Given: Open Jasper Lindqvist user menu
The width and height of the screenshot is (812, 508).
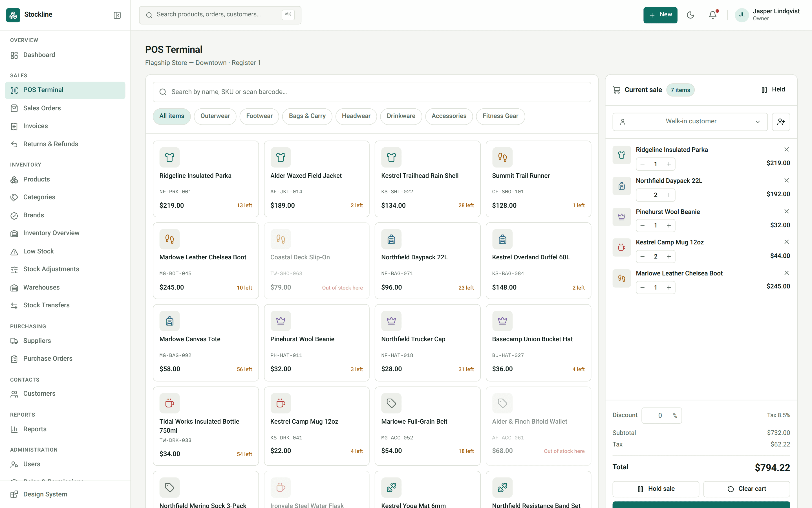Looking at the screenshot, I should (768, 15).
